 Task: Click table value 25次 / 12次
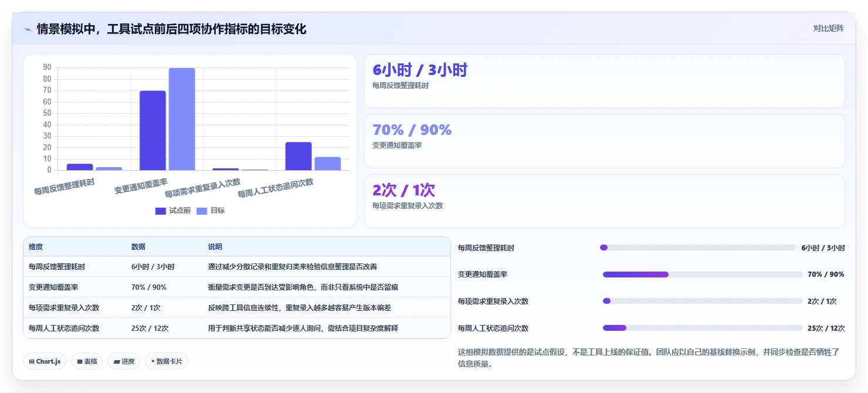click(x=150, y=328)
